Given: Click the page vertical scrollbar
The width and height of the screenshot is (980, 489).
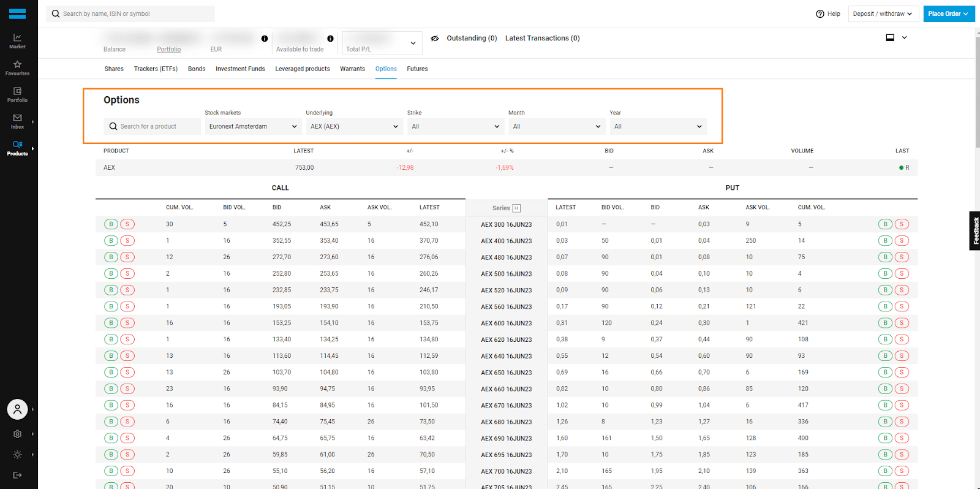Looking at the screenshot, I should [977, 92].
